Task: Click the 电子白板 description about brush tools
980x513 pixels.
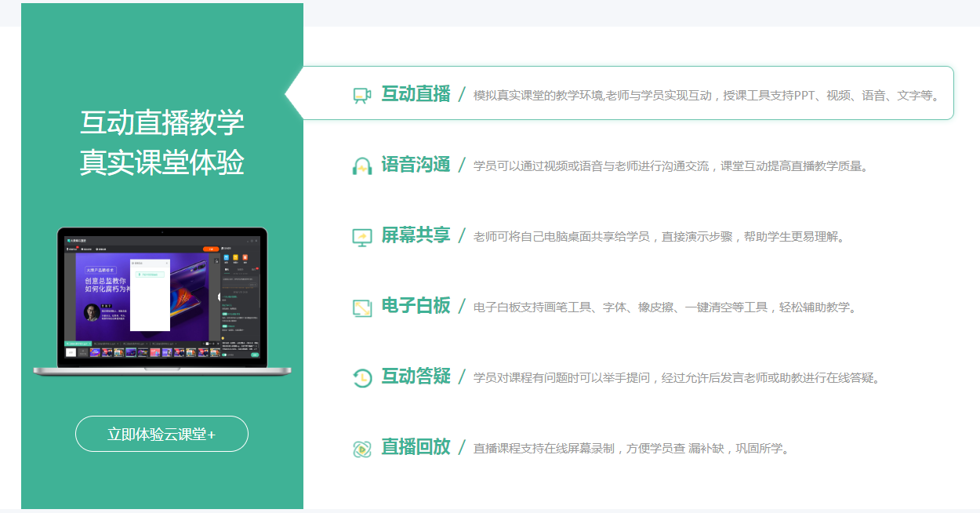Action: [x=665, y=307]
